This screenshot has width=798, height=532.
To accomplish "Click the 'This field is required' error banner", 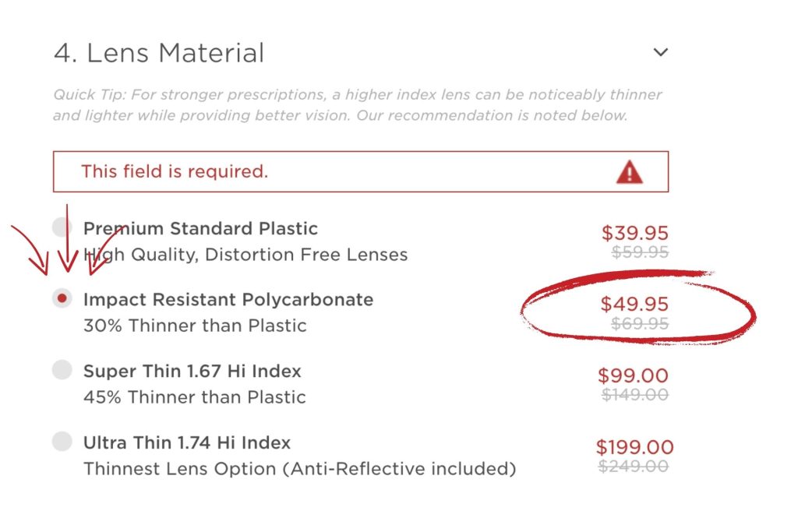I will click(x=360, y=171).
